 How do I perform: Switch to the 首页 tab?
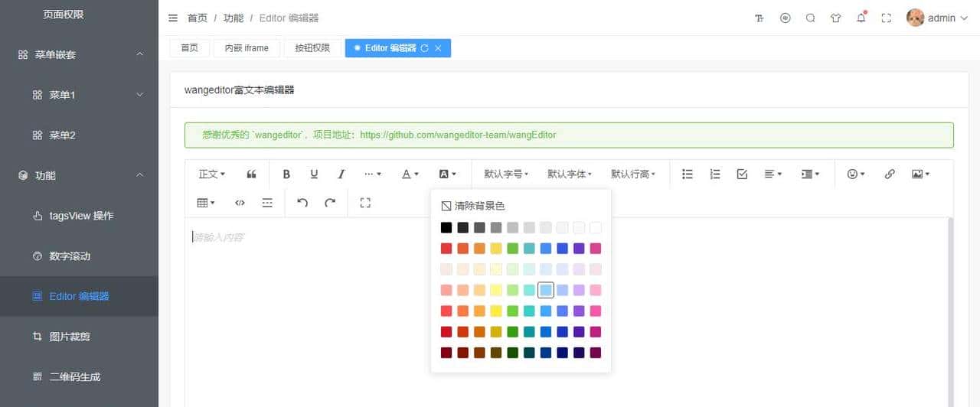pos(189,48)
